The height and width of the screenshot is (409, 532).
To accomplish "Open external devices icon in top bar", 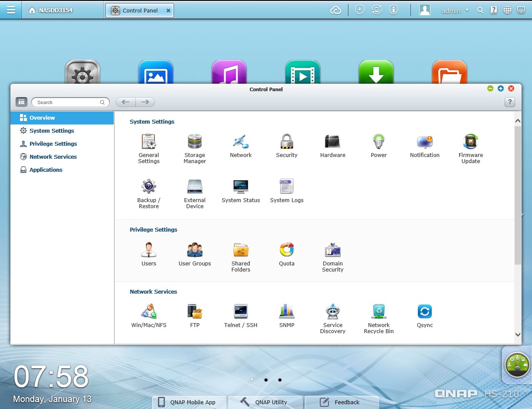I will click(377, 10).
